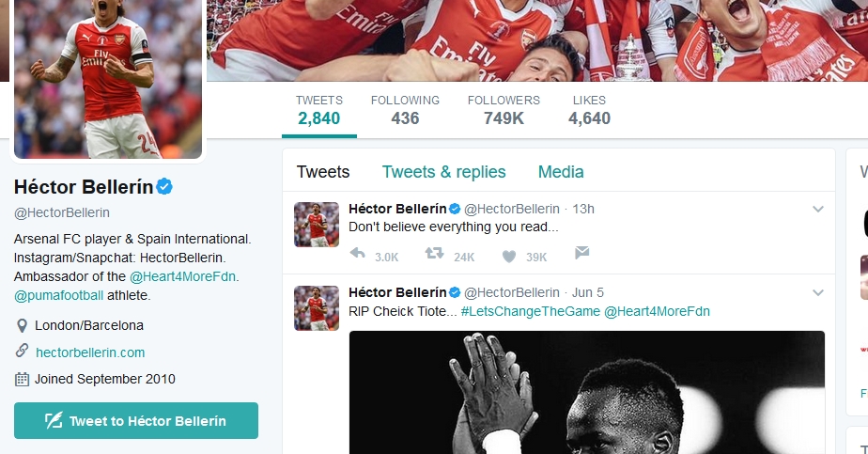Switch to the Tweets & replies tab
This screenshot has width=868, height=454.
443,172
